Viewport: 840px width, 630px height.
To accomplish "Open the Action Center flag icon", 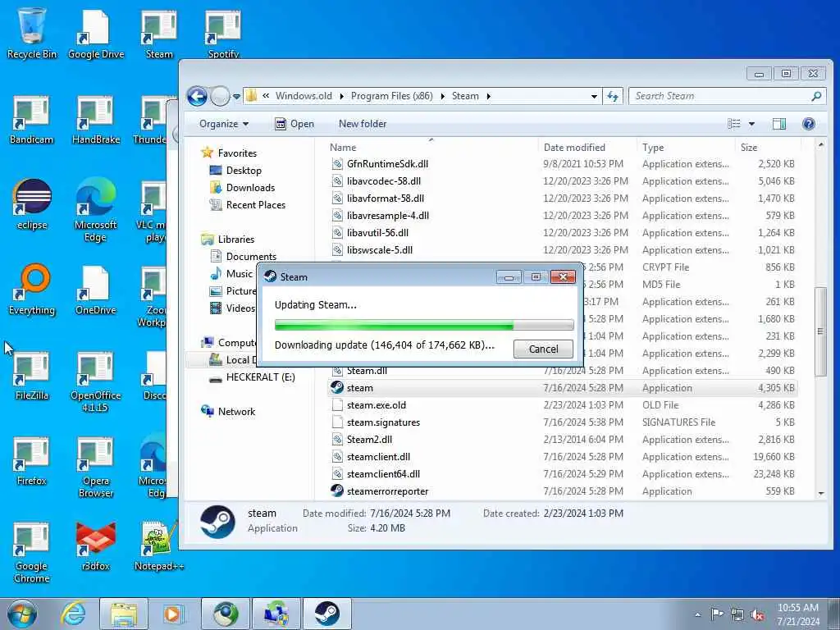I will pyautogui.click(x=717, y=615).
